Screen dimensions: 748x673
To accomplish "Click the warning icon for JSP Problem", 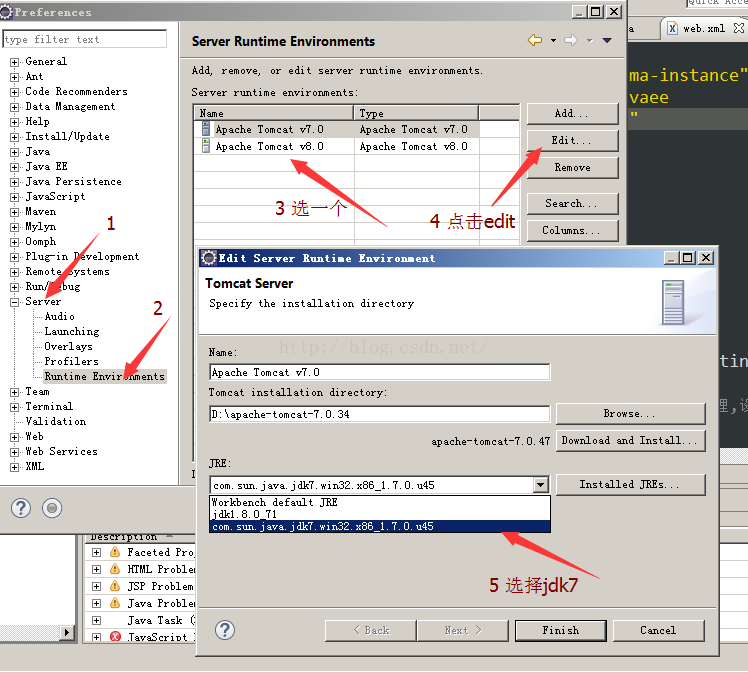I will [x=115, y=586].
